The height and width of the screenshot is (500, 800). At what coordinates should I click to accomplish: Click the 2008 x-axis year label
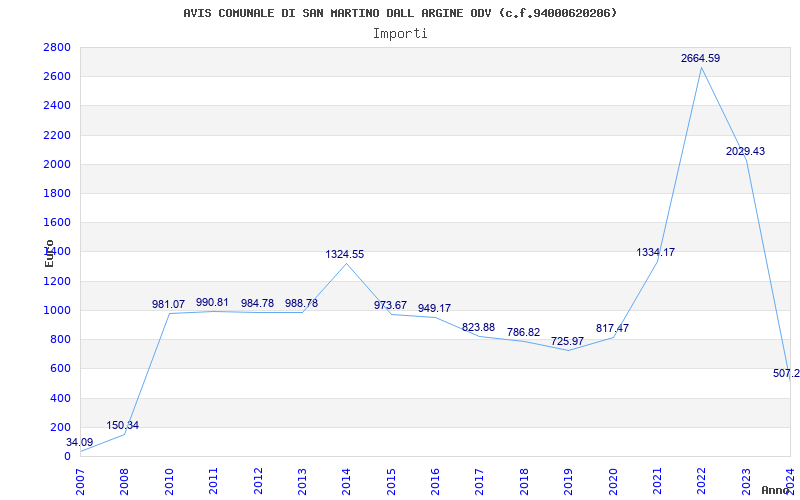(x=125, y=481)
